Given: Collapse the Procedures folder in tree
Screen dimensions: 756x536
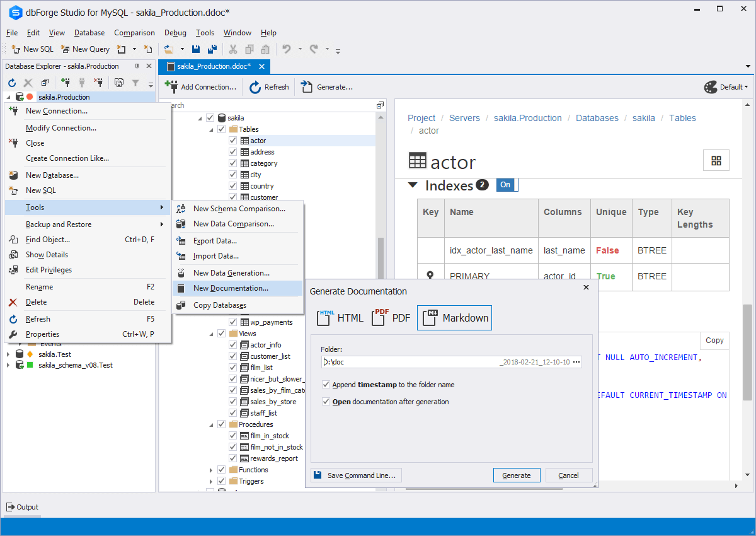Looking at the screenshot, I should pyautogui.click(x=212, y=424).
